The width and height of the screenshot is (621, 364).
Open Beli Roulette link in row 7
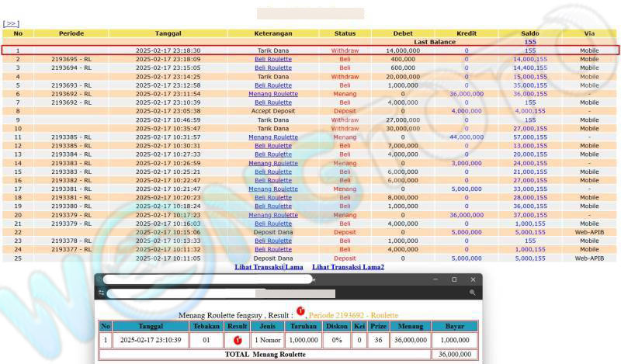pos(273,102)
